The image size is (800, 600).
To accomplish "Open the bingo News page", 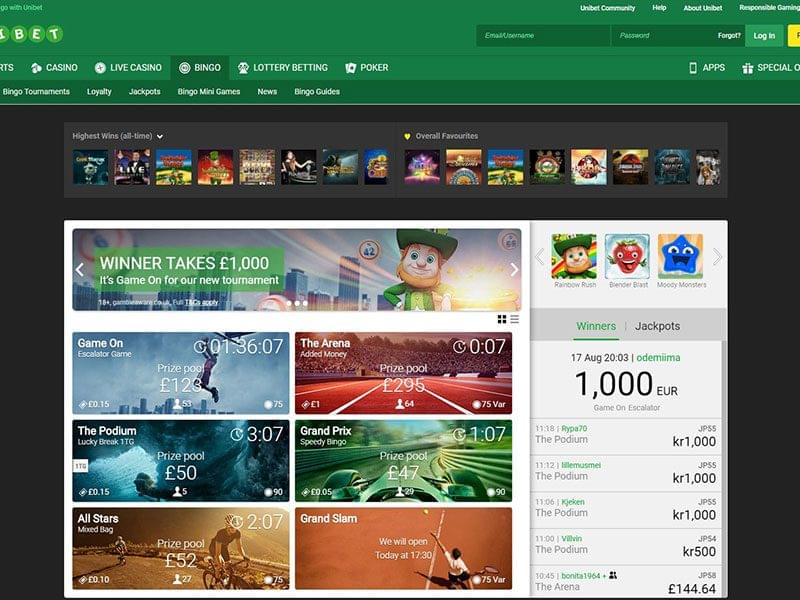I will [267, 92].
